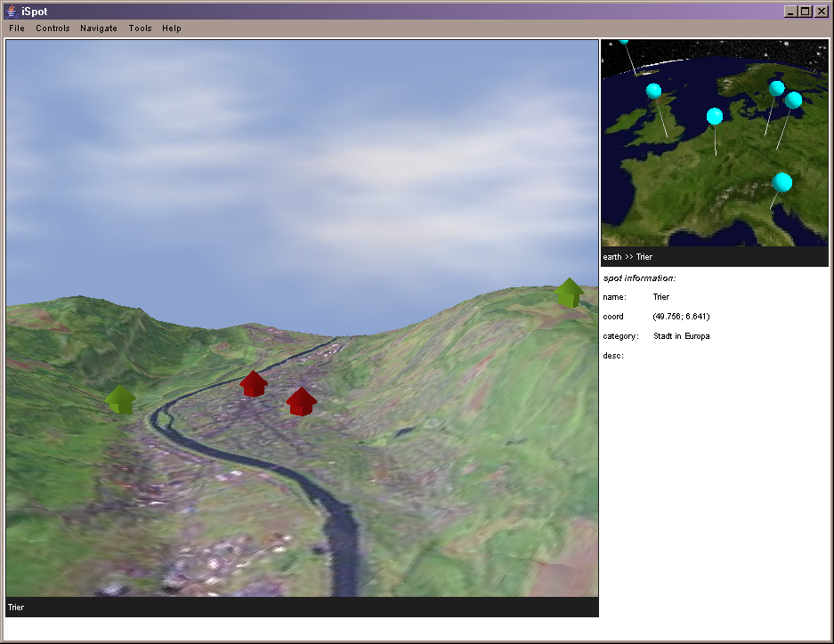The height and width of the screenshot is (644, 834).
Task: Open the Help menu
Action: click(172, 28)
